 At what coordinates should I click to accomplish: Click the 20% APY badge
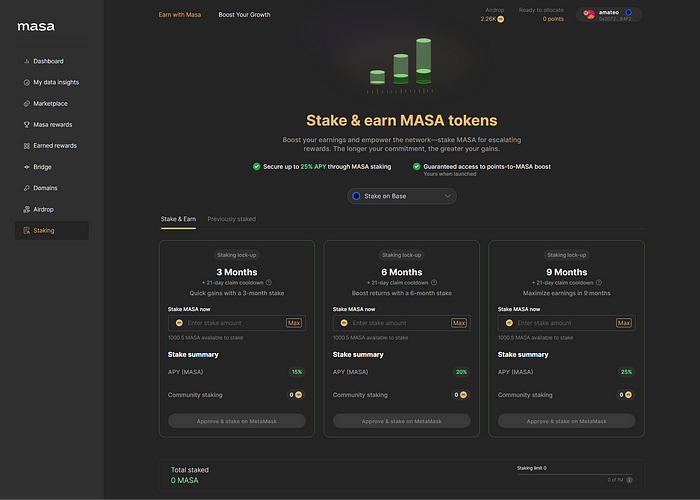tap(462, 372)
